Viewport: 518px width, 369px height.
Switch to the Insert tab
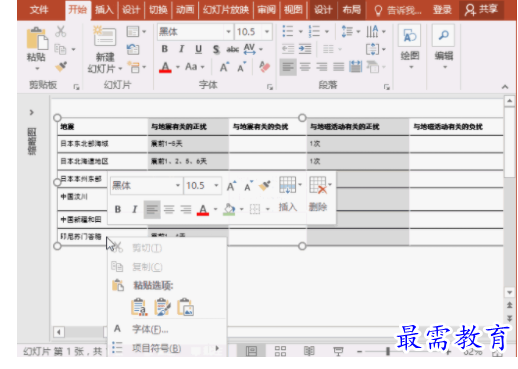tap(104, 10)
